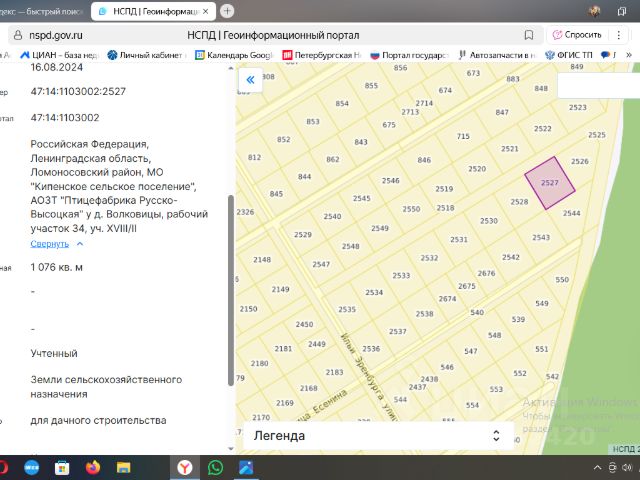Viewport: 640px width, 480px height.
Task: Click the site lock icon in address bar
Action: click(18, 35)
